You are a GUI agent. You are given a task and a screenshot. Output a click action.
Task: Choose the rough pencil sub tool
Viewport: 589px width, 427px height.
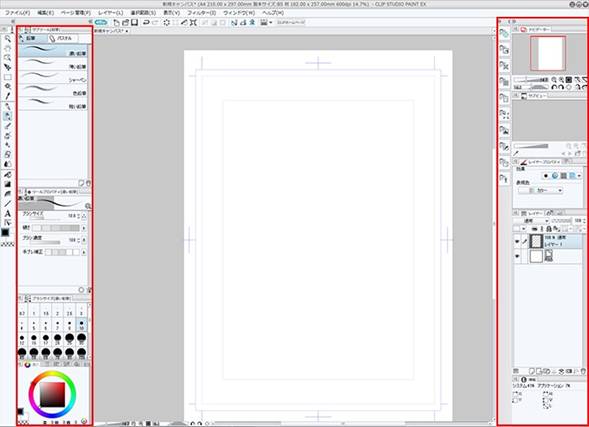pyautogui.click(x=53, y=103)
